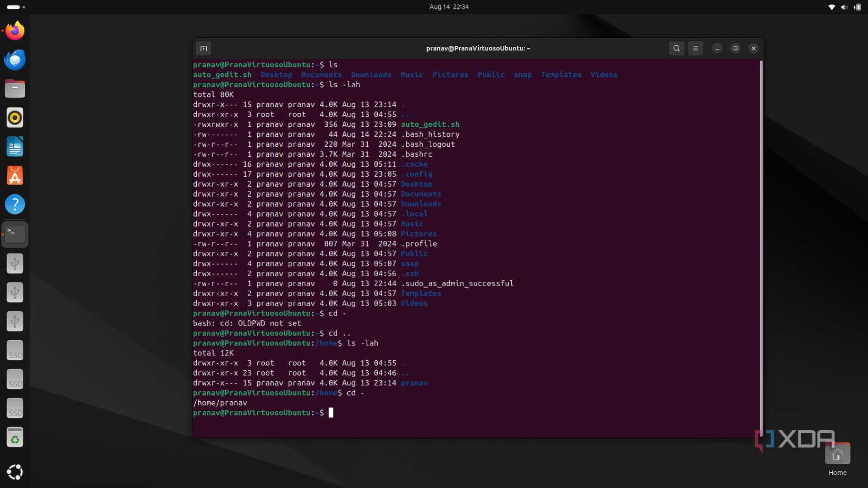Select the Terminal icon in the dock
This screenshot has height=488, width=868.
pyautogui.click(x=14, y=234)
